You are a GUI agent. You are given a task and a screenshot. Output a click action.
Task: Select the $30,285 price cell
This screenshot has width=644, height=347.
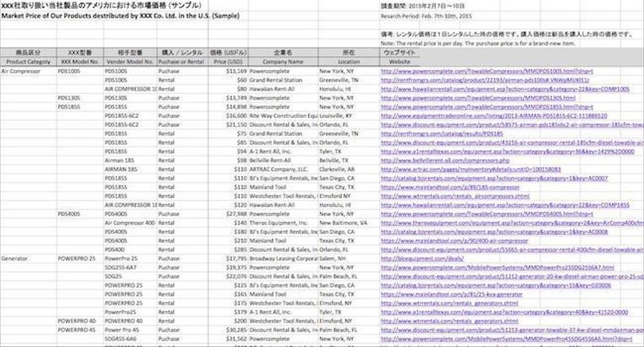point(228,330)
